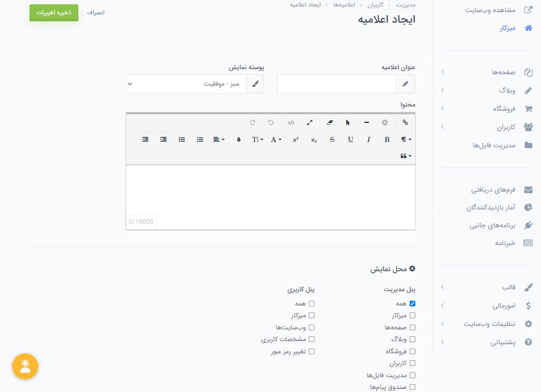
Task: Enable the وبلاگ checkbox in پنل مدیریت
Action: 412,339
